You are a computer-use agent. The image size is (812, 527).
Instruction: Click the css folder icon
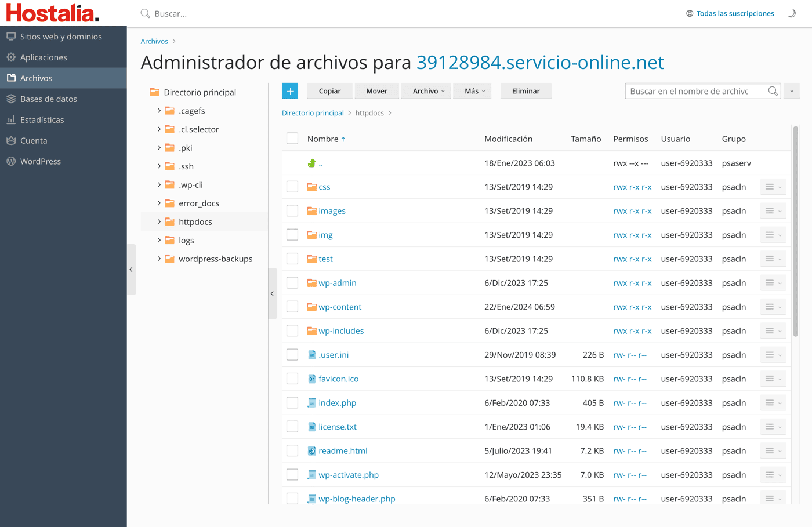coord(312,187)
